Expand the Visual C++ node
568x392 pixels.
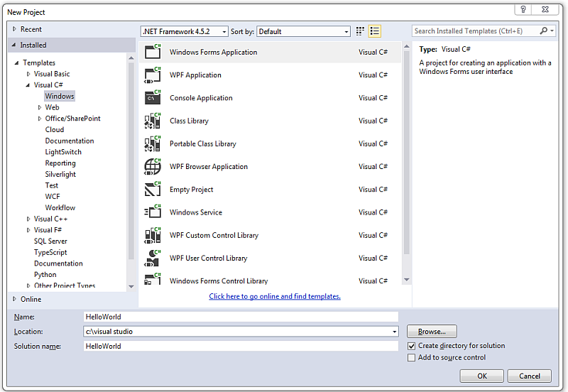pyautogui.click(x=28, y=219)
